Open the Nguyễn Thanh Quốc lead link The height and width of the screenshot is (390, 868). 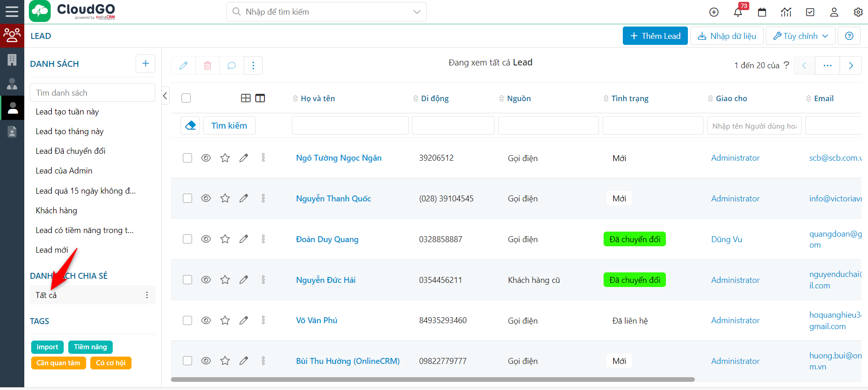coord(333,199)
